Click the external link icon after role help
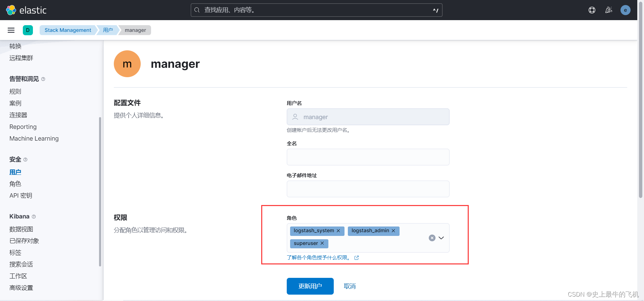Screen dimensions: 644x301 357,258
